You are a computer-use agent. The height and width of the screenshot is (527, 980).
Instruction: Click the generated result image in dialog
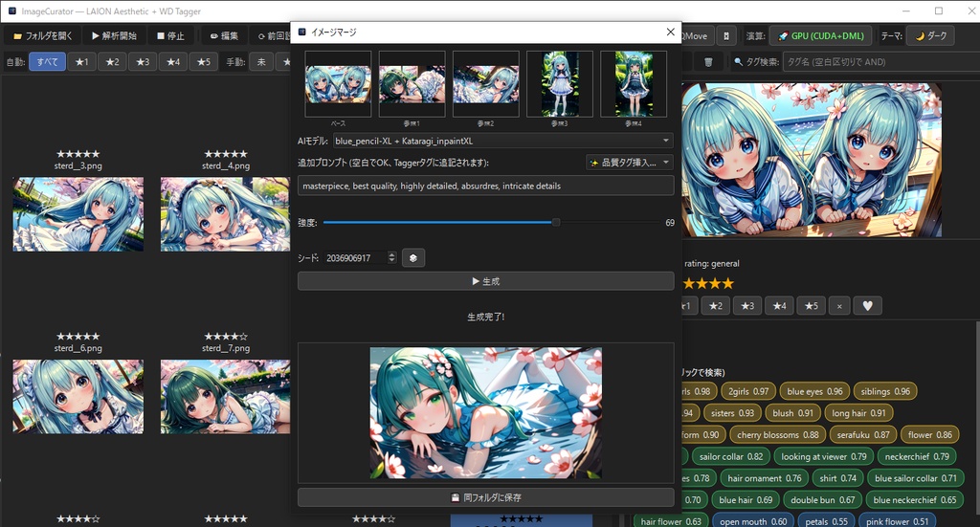click(x=485, y=413)
